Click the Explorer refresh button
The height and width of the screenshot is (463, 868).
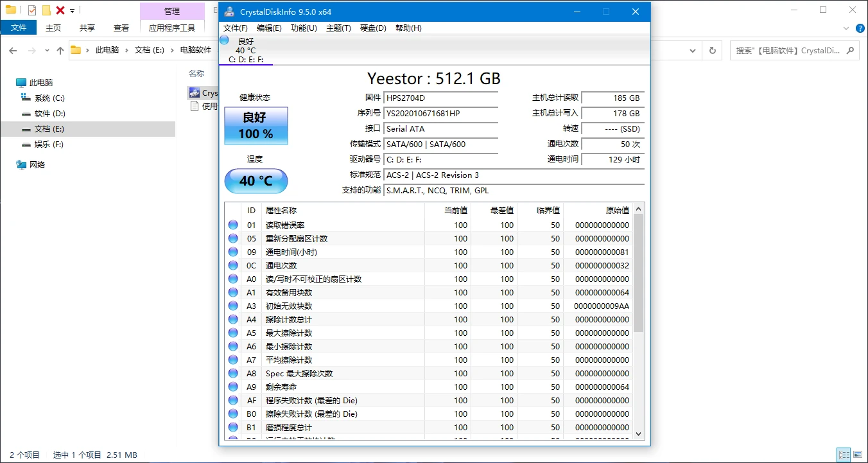(x=712, y=50)
